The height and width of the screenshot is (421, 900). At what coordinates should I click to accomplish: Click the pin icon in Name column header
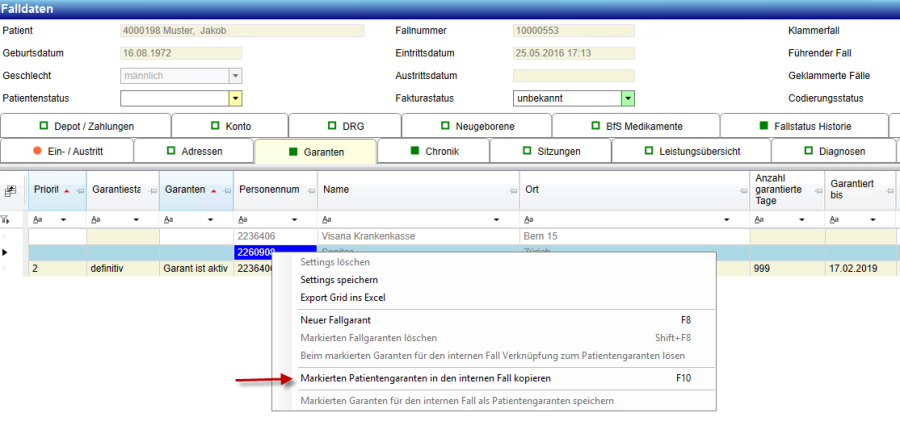pyautogui.click(x=508, y=190)
